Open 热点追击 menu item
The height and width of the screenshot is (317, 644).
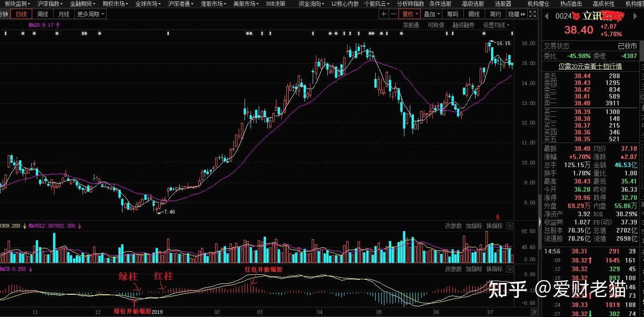point(571,4)
